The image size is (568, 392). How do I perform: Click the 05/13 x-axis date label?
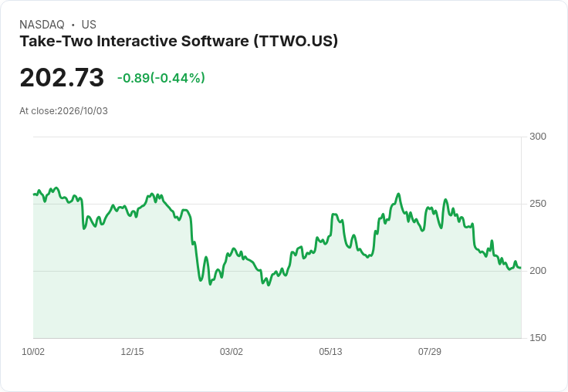(x=330, y=352)
